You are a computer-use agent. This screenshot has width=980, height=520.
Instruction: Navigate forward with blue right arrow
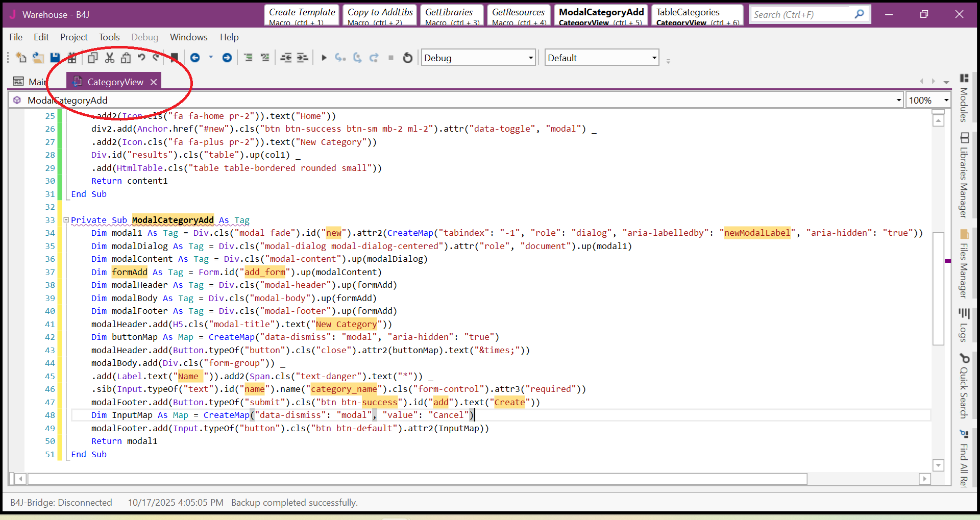tap(227, 58)
